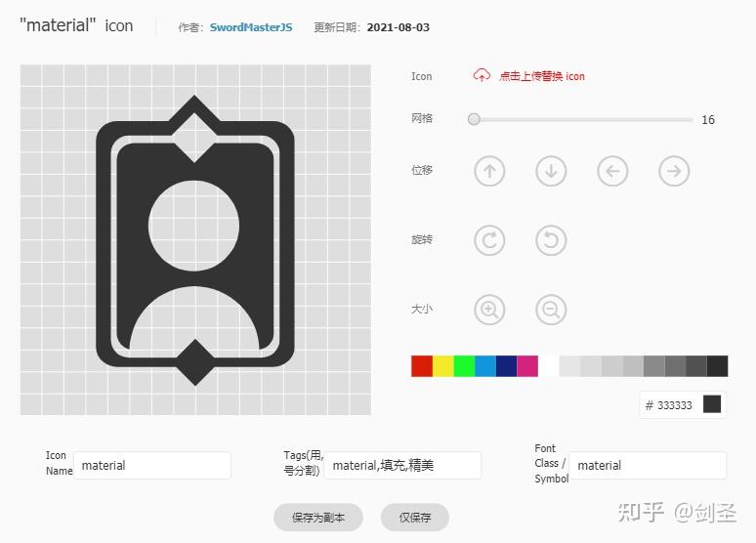The height and width of the screenshot is (543, 756).
Task: Zoom out the icon size
Action: (551, 310)
